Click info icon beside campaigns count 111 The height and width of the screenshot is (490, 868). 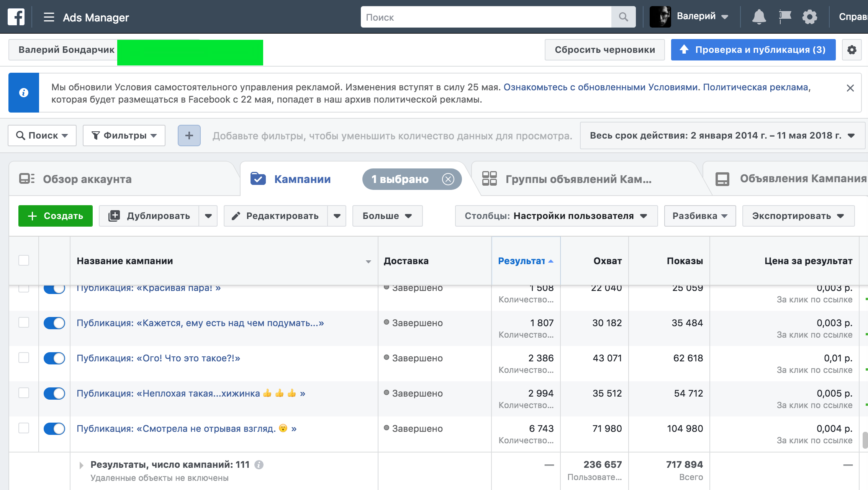tap(259, 464)
